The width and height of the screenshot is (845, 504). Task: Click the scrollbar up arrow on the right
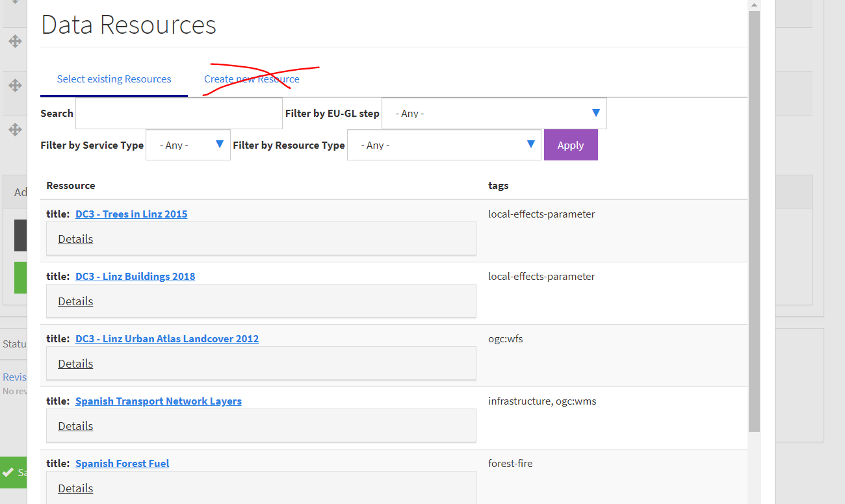[x=754, y=5]
